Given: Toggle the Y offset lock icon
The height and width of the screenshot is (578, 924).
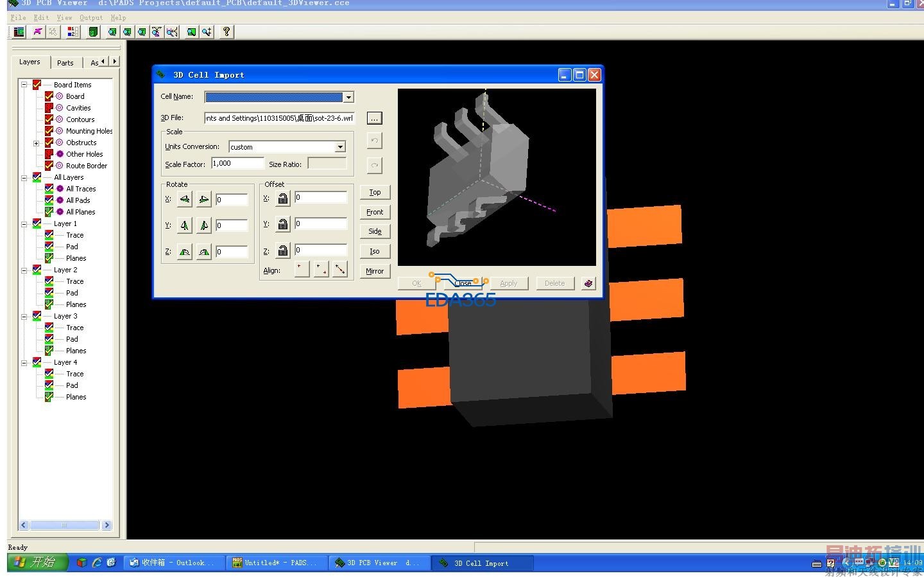Looking at the screenshot, I should click(x=283, y=224).
